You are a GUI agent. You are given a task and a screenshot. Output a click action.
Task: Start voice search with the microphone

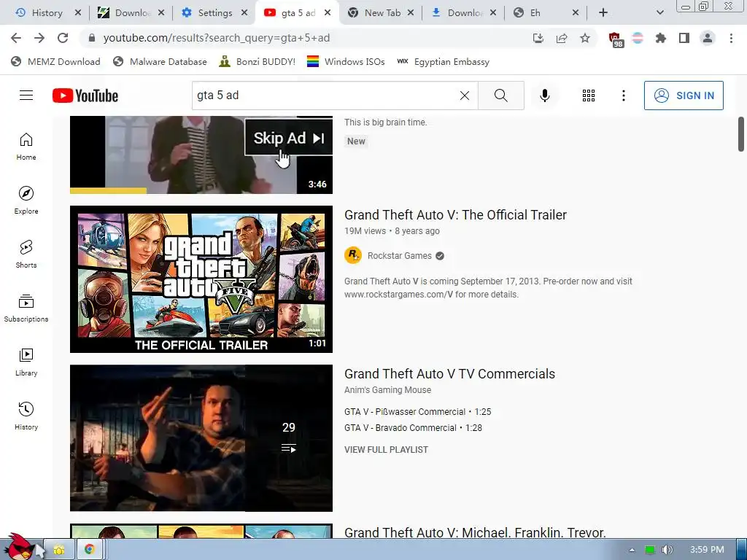(544, 96)
